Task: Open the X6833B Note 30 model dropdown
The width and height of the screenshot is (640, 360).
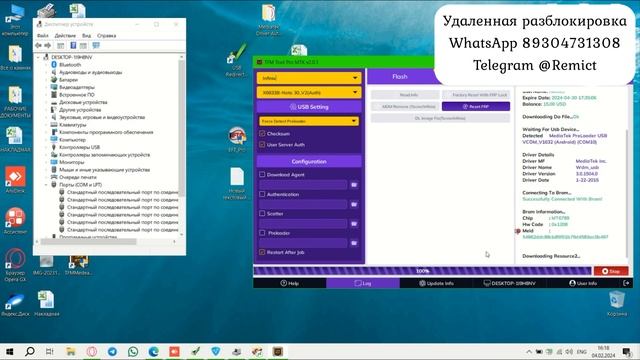Action: pos(309,92)
